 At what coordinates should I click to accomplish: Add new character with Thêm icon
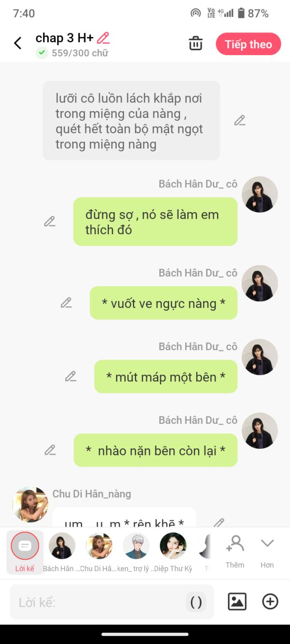click(235, 551)
